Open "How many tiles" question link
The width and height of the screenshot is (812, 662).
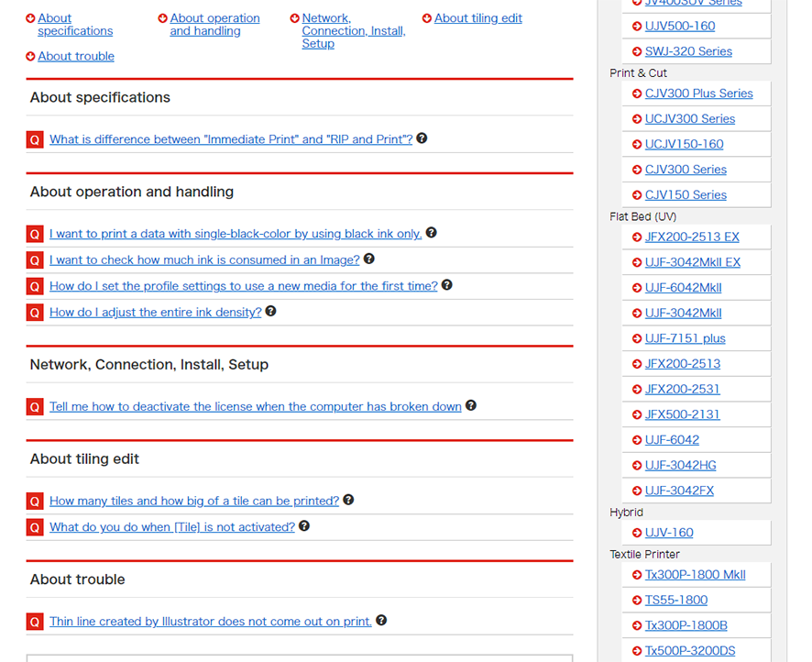[194, 501]
